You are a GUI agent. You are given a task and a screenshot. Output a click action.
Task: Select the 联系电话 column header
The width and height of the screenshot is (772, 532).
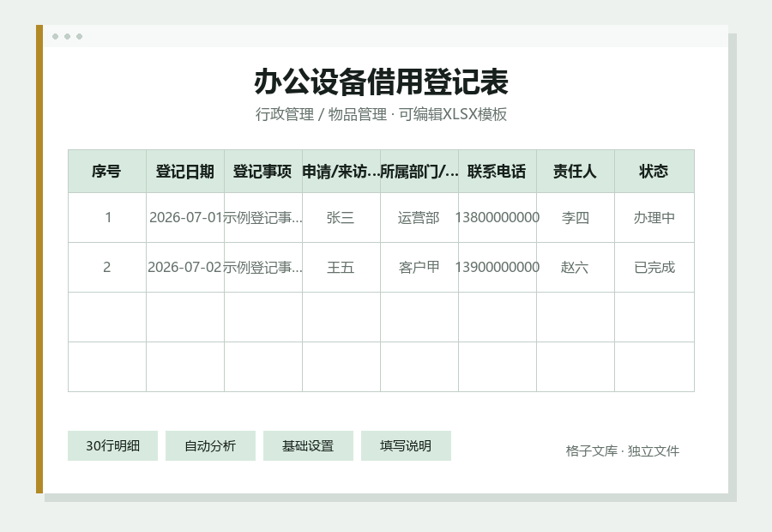click(498, 171)
